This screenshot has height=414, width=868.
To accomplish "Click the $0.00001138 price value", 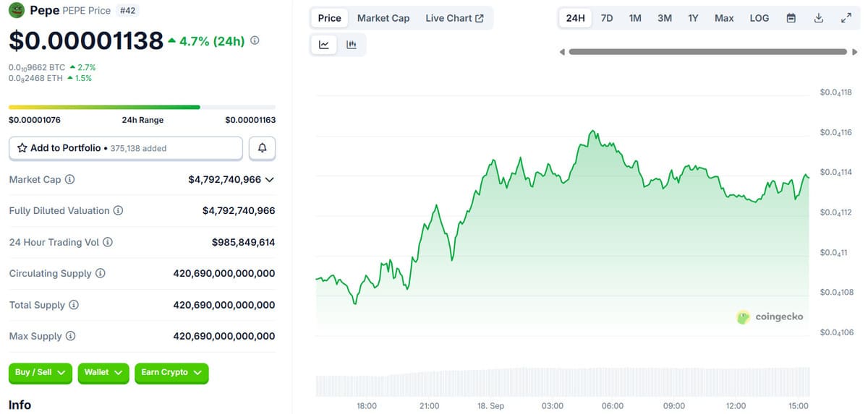I will (86, 41).
